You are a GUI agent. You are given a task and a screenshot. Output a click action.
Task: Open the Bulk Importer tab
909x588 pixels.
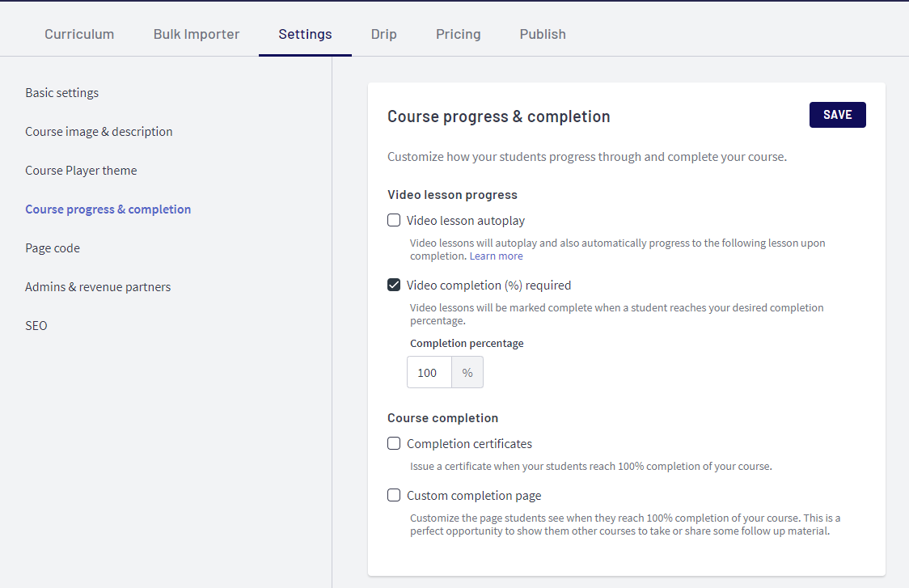point(196,34)
